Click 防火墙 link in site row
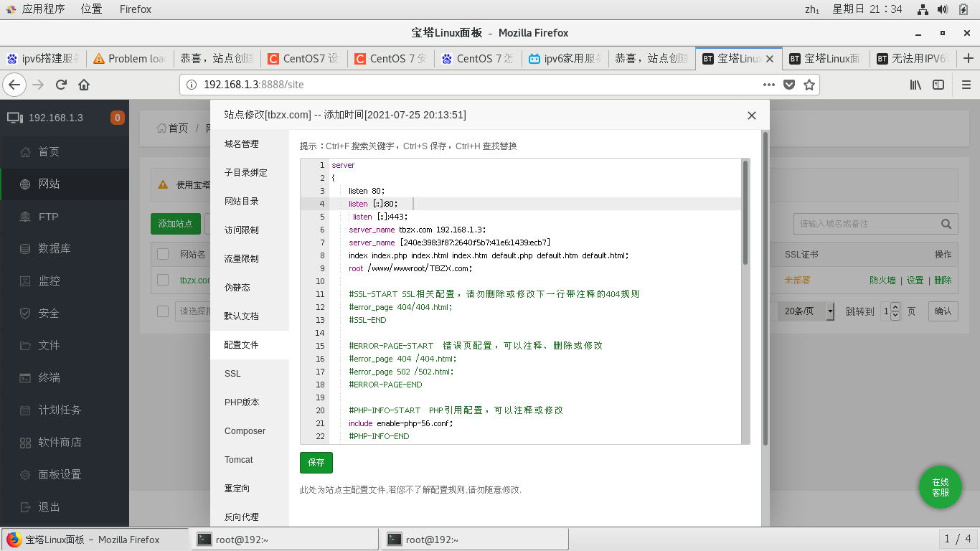 coord(882,281)
